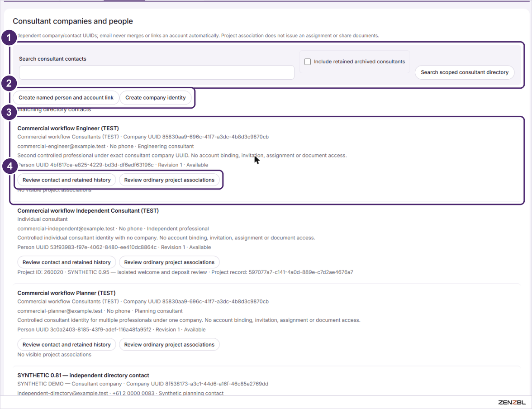Run Search scoped consultant directory
The image size is (532, 409).
465,72
